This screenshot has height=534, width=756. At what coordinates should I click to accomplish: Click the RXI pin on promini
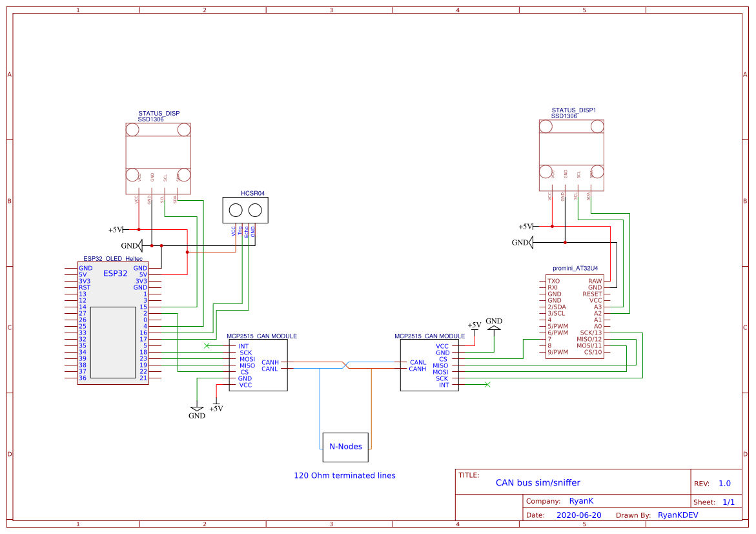pos(553,287)
